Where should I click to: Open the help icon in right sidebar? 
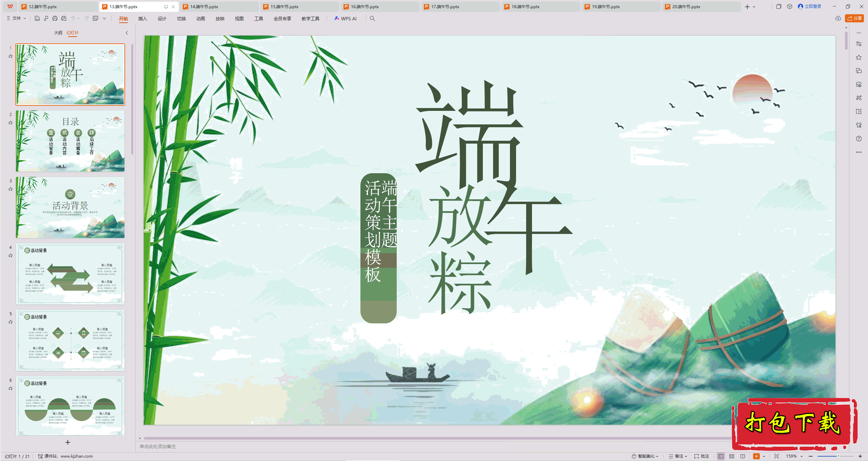(859, 139)
